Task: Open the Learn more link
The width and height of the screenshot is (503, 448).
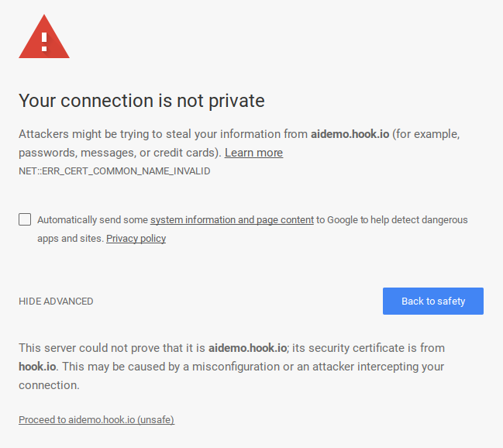Action: coord(253,153)
